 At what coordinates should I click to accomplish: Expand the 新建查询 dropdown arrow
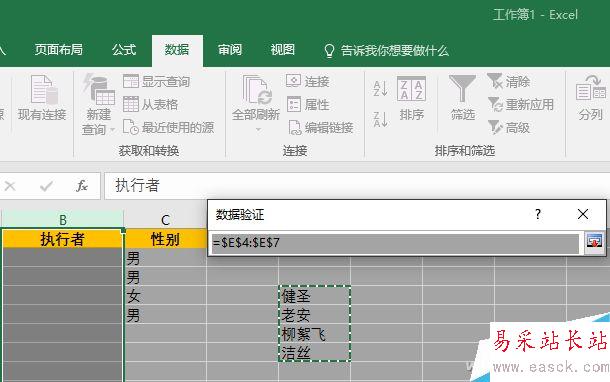112,130
